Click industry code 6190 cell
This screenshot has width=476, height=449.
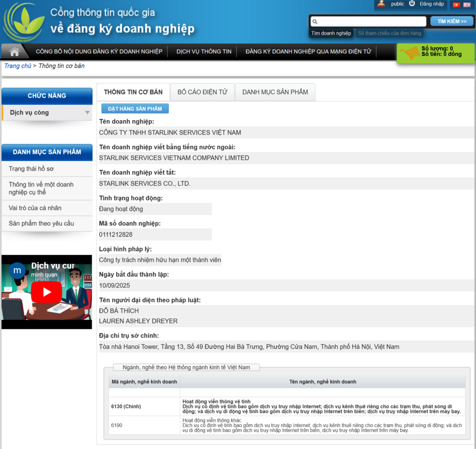144,425
